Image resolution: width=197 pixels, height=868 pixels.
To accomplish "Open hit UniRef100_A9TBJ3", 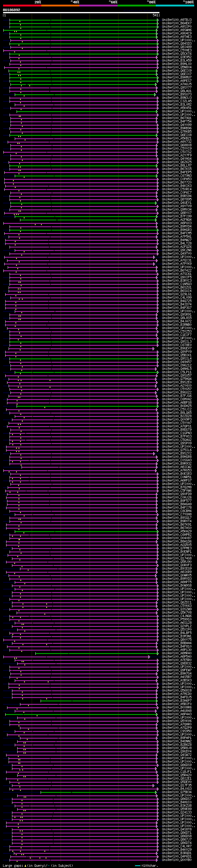I will (177, 20).
